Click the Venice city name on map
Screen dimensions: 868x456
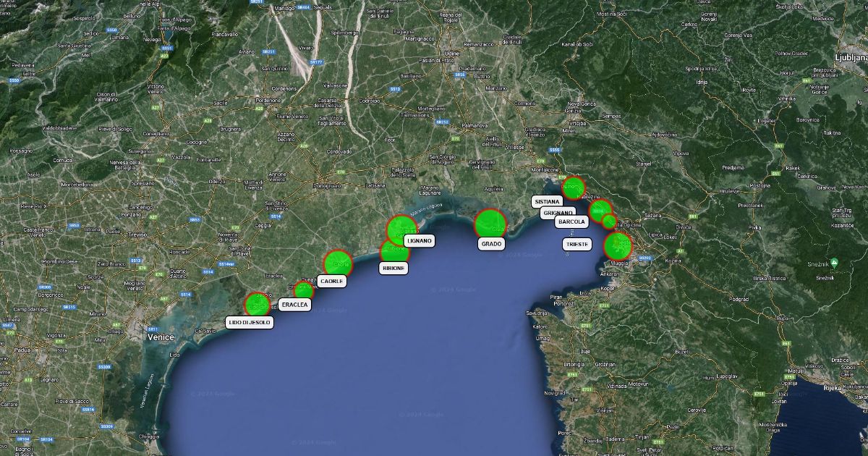[161, 337]
